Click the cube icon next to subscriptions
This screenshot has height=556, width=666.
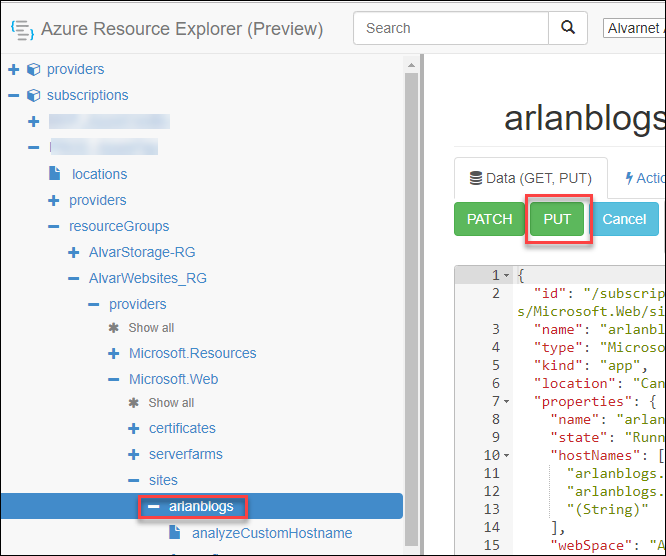[x=34, y=95]
